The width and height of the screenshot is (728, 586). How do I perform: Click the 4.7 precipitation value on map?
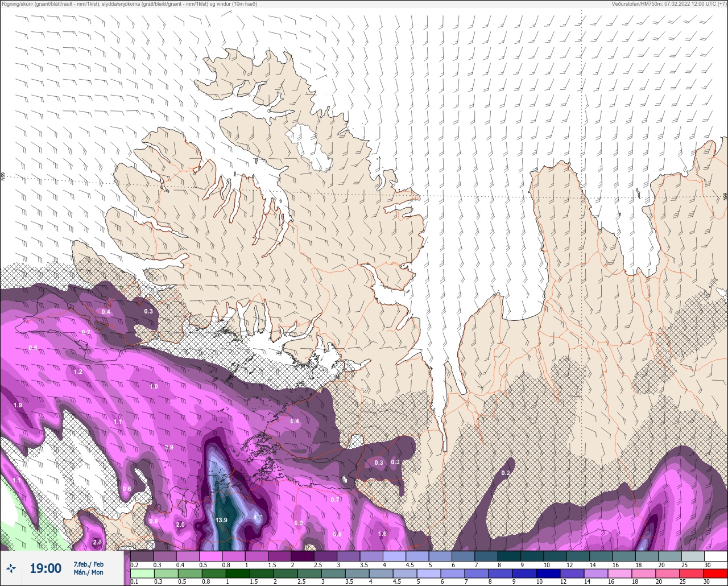[258, 517]
